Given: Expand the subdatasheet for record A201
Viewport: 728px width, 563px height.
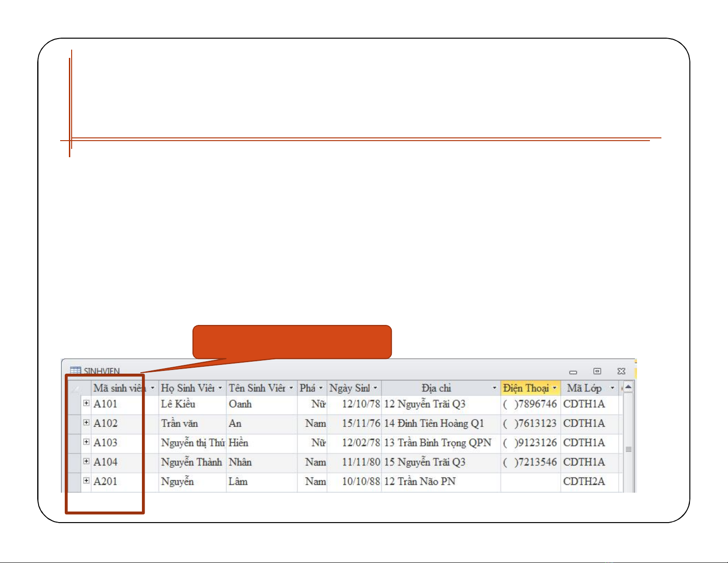Looking at the screenshot, I should click(86, 480).
